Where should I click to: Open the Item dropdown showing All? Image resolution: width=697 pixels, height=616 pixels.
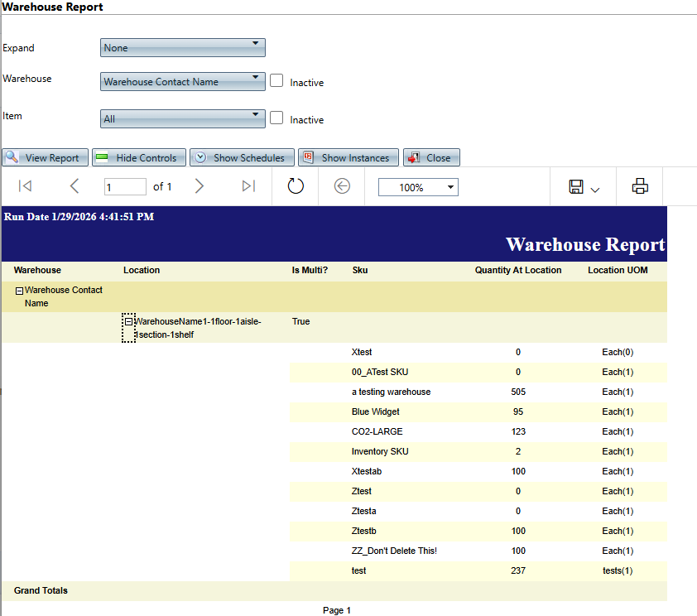182,119
